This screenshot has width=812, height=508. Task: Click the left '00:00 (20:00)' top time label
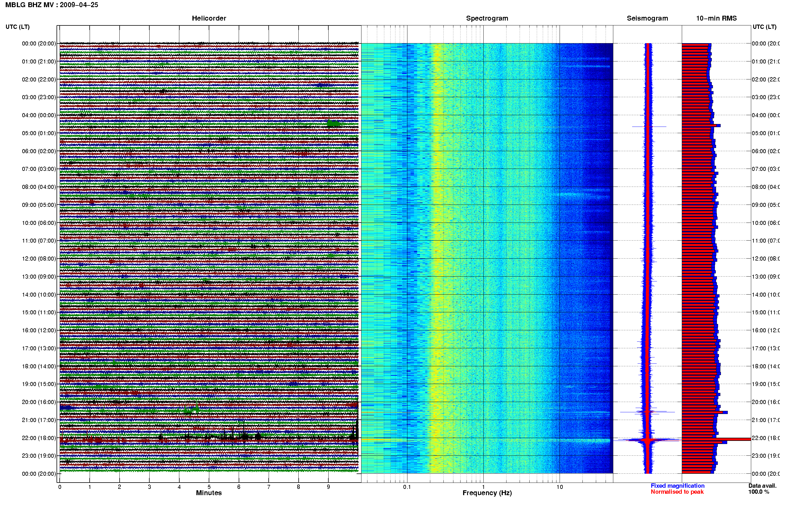pos(39,43)
